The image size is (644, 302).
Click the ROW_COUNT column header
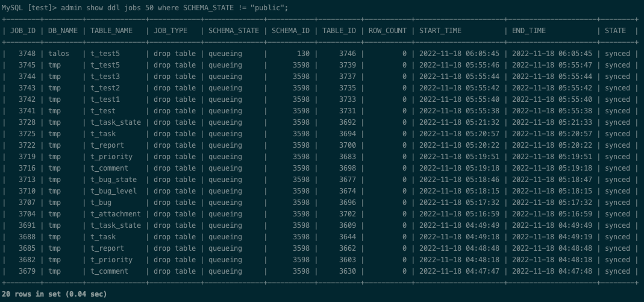point(387,31)
